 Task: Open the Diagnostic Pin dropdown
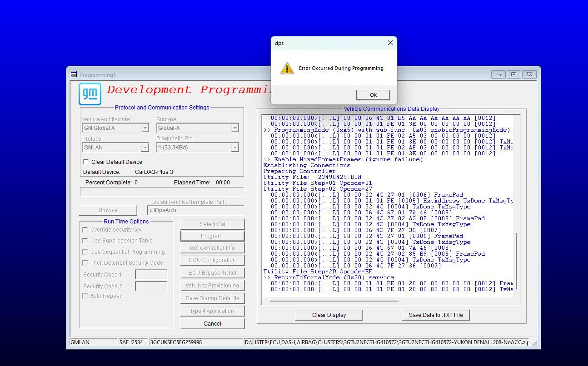[235, 148]
